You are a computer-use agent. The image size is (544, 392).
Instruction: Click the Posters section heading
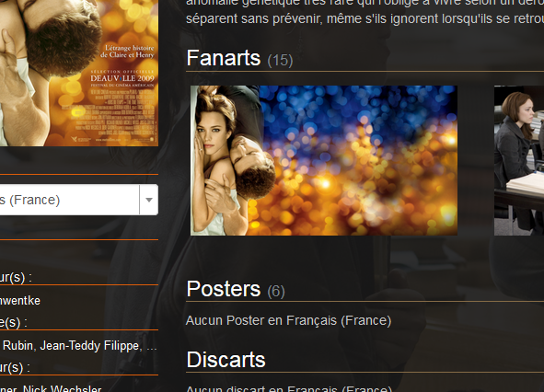(x=224, y=289)
